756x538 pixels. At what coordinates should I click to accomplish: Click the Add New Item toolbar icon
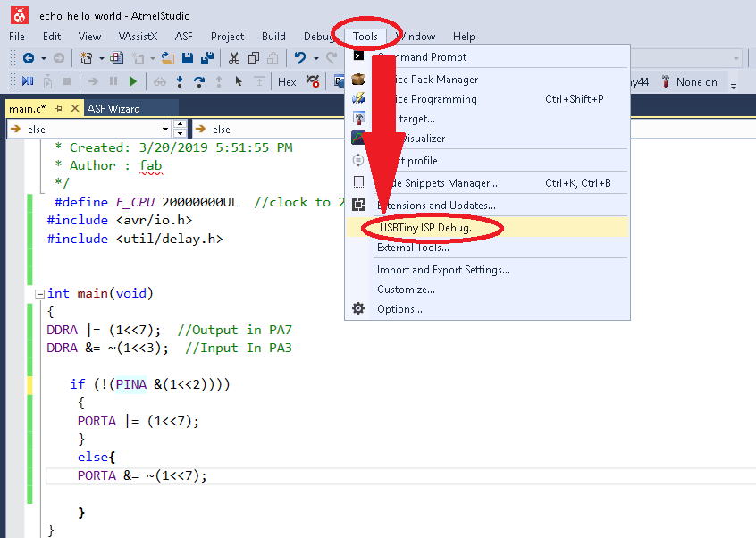click(117, 58)
